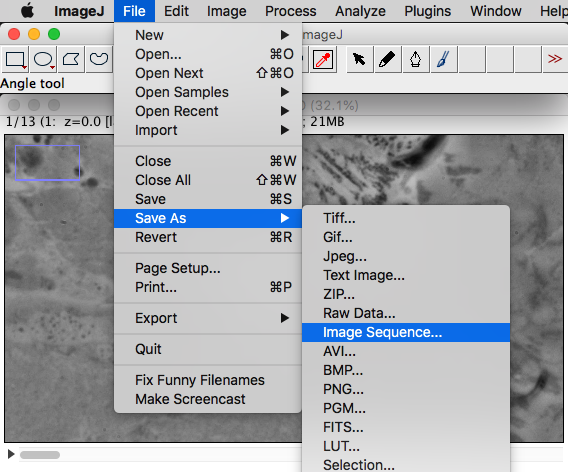Choose Fix Funny Filenames
568x472 pixels.
[x=208, y=380]
